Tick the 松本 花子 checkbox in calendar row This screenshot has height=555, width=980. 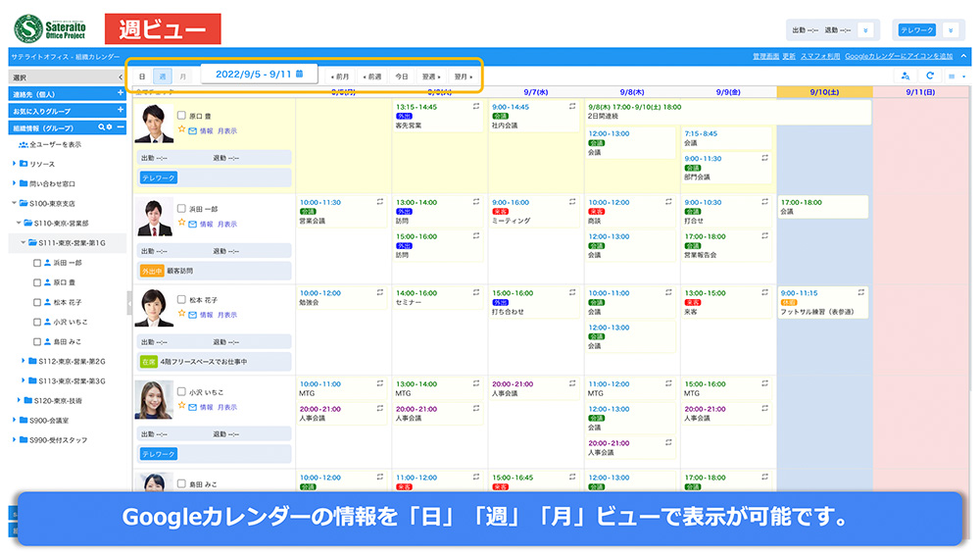pyautogui.click(x=181, y=300)
